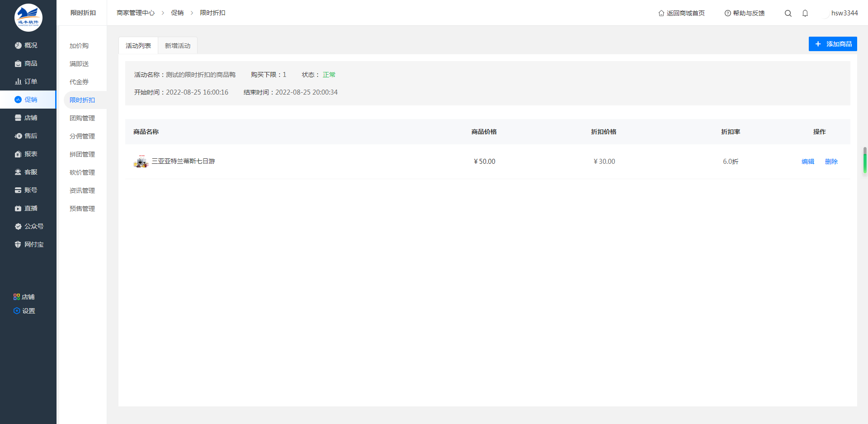This screenshot has height=424, width=868.
Task: Click 操作 column header
Action: [820, 132]
